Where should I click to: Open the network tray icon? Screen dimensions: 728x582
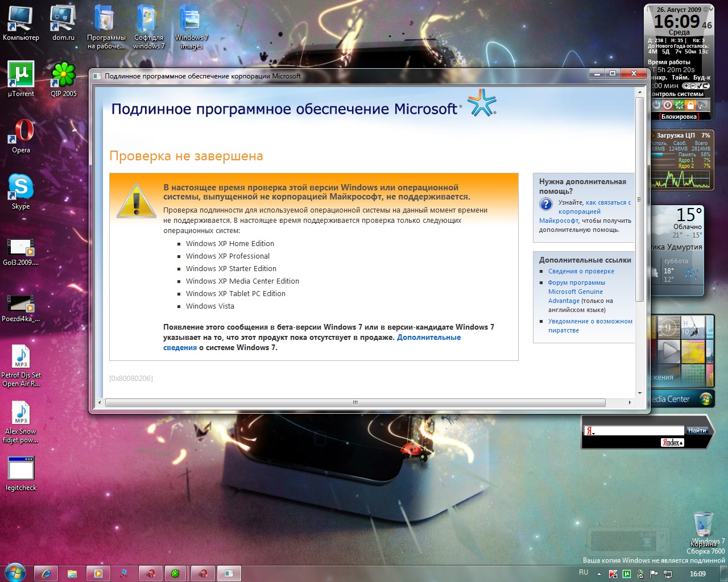pos(668,574)
